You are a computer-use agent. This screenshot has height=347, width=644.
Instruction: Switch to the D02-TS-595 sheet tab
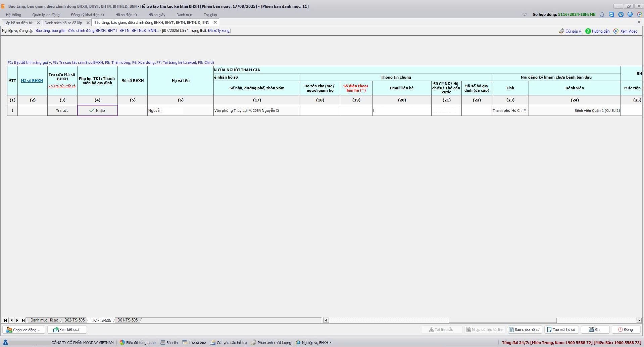coord(75,320)
